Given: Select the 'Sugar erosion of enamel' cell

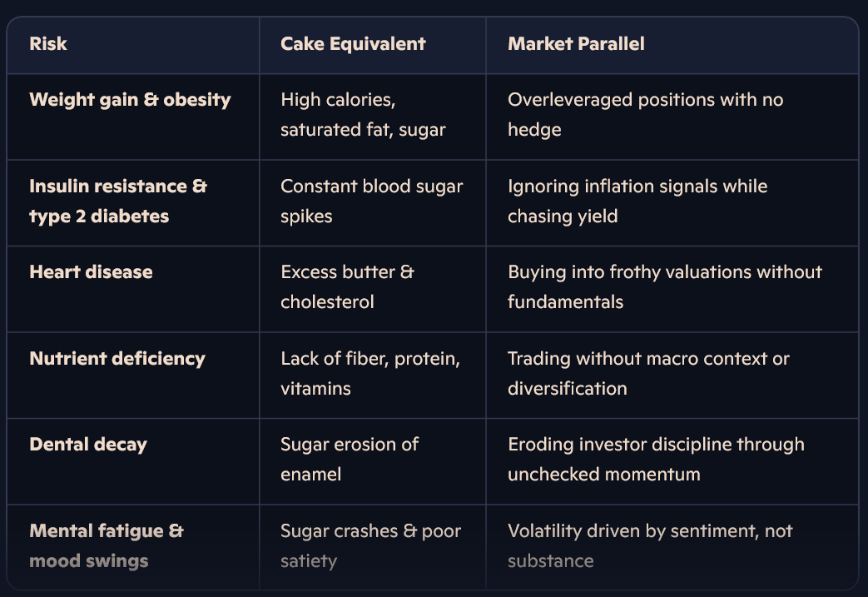Looking at the screenshot, I should click(x=350, y=460).
